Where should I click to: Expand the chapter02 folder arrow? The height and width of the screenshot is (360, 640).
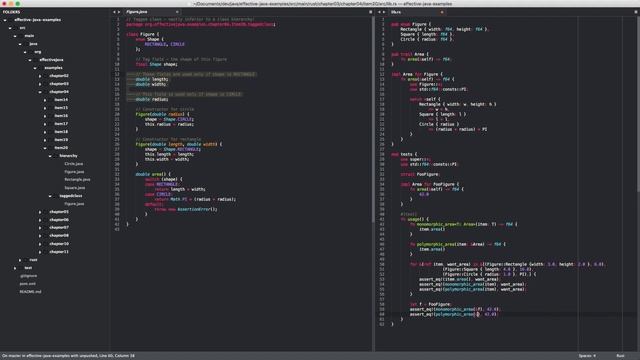pos(40,76)
